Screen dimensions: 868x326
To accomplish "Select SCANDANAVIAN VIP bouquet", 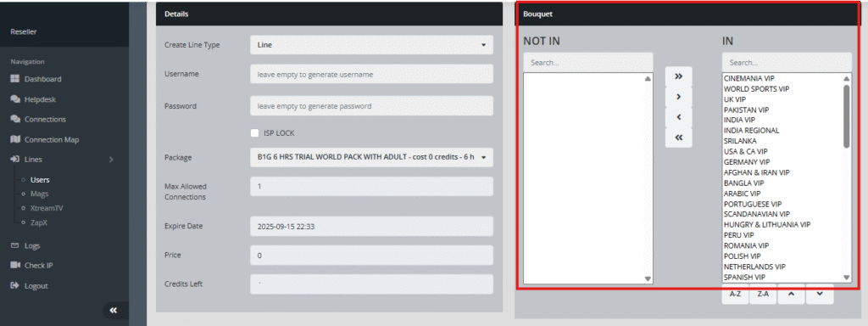I will [757, 214].
